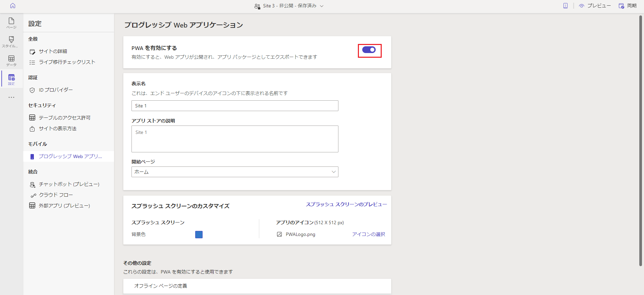Click the 統合 section heading

pos(33,172)
